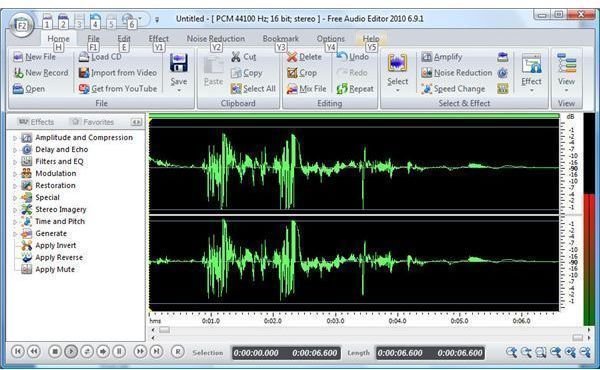This screenshot has height=370, width=600.
Task: Click Mix File in Editing group
Action: (307, 89)
